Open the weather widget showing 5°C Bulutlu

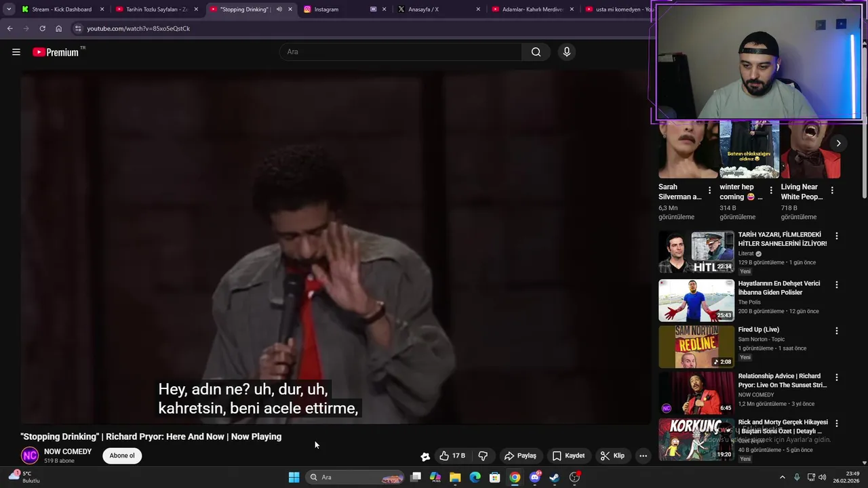(24, 476)
